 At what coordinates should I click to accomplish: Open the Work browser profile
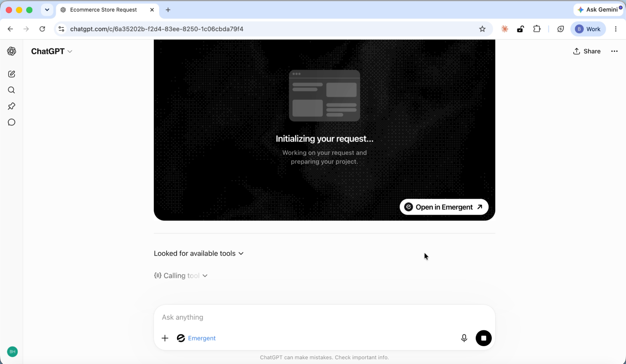coord(588,29)
